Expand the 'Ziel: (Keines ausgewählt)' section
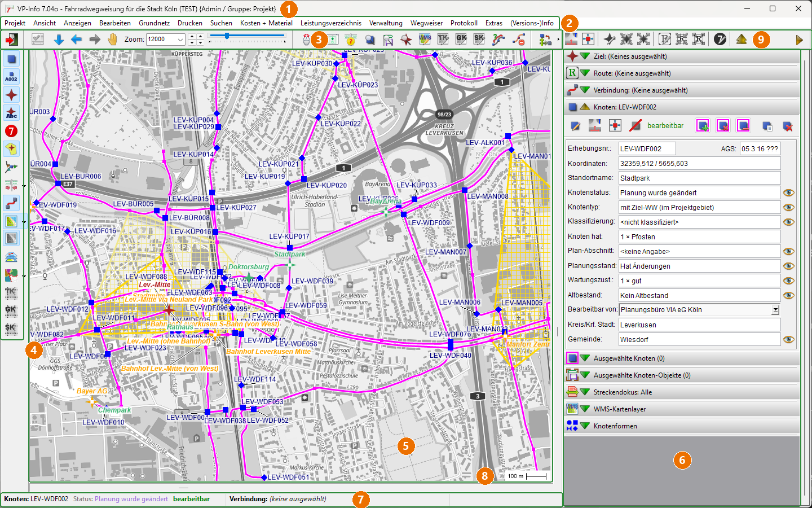This screenshot has width=812, height=508. pyautogui.click(x=585, y=56)
